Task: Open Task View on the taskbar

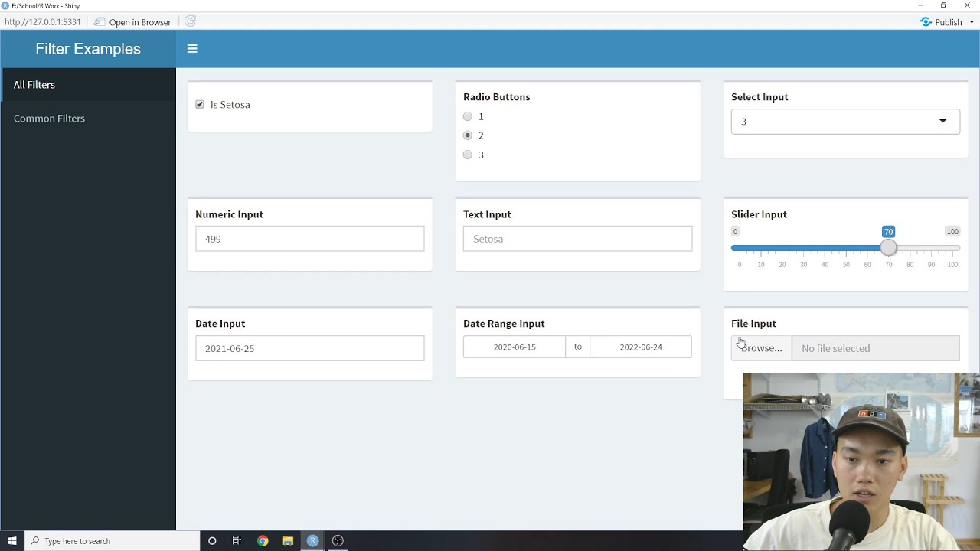Action: point(237,541)
